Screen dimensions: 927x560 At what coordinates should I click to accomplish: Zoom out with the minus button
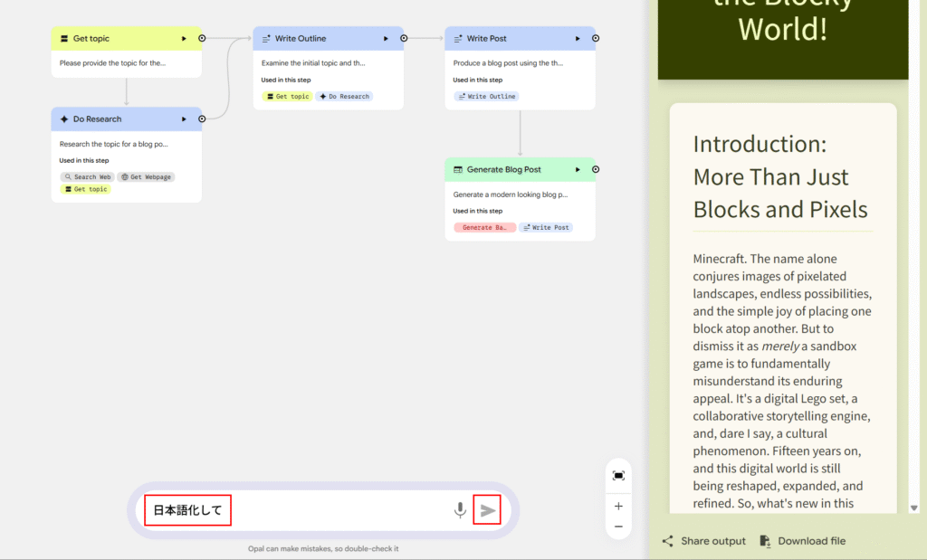click(618, 527)
